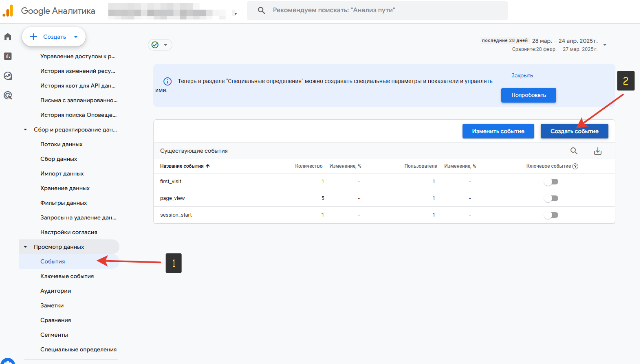Open the Explore icon in left rail
The image size is (641, 364).
[x=8, y=76]
